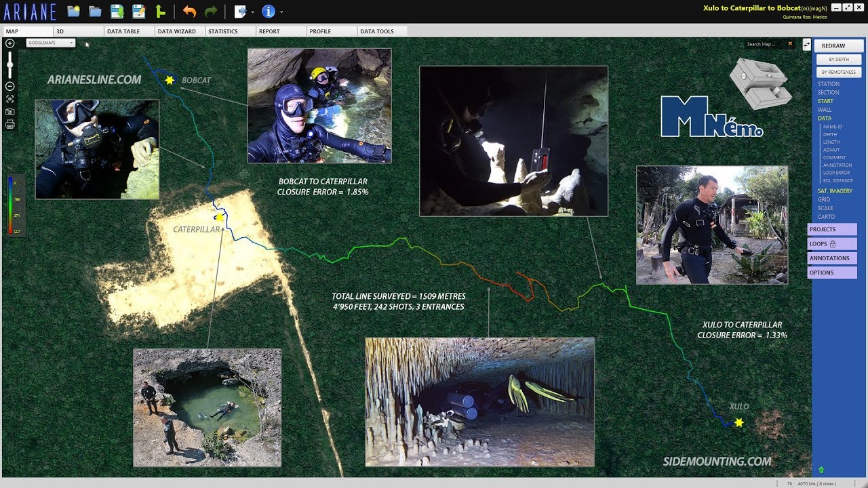Toggle AZIMUT data label
The image size is (868, 488).
[x=831, y=150]
